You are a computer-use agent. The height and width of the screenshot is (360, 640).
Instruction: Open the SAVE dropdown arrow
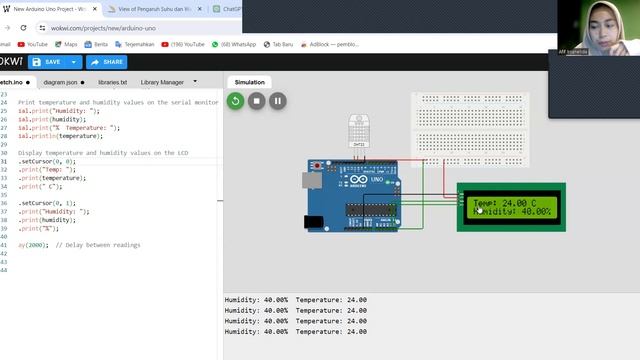coord(74,62)
